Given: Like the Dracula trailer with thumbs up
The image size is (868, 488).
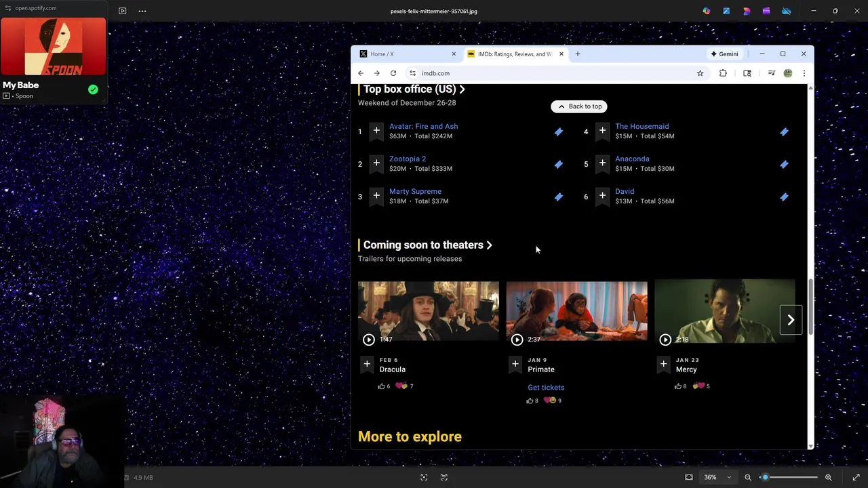Looking at the screenshot, I should pyautogui.click(x=382, y=386).
